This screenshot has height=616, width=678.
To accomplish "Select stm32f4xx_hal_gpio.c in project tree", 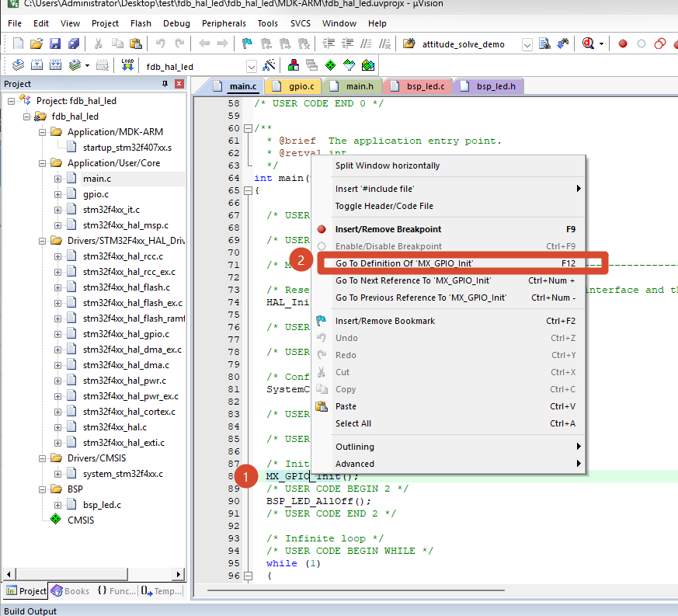I will [x=127, y=334].
